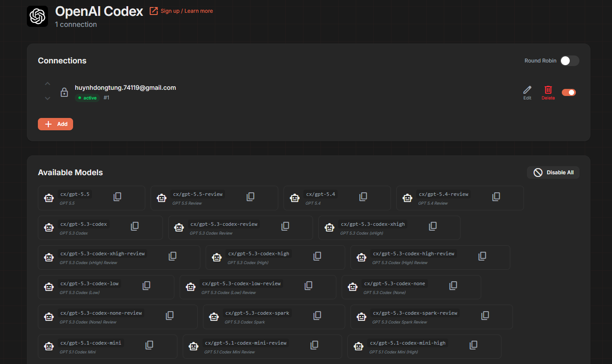612x364 pixels.
Task: Add a new connection
Action: click(x=55, y=124)
